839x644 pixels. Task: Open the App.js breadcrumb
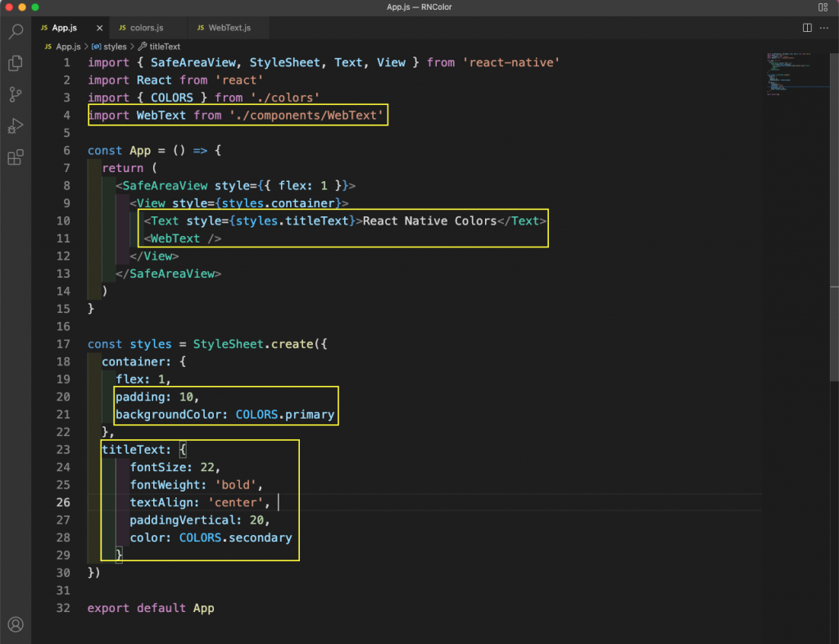pyautogui.click(x=63, y=47)
